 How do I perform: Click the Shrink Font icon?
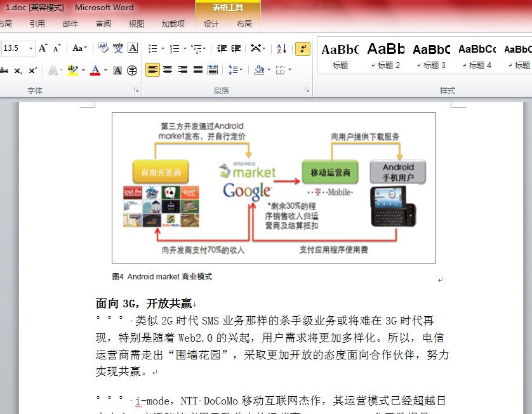pos(57,48)
